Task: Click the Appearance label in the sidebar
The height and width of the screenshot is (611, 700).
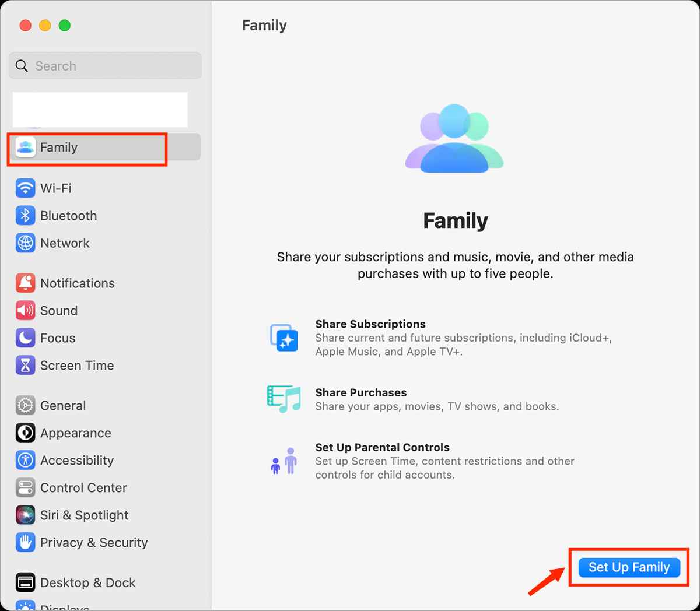Action: [x=76, y=433]
